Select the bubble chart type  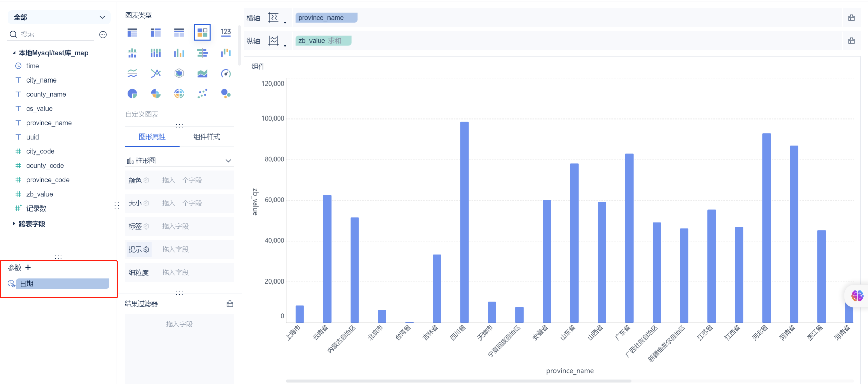(x=226, y=94)
